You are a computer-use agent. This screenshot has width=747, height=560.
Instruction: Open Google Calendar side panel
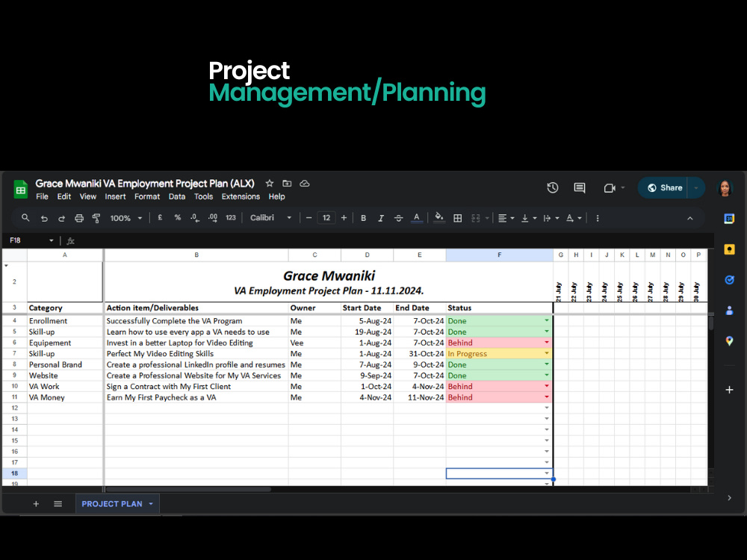729,219
